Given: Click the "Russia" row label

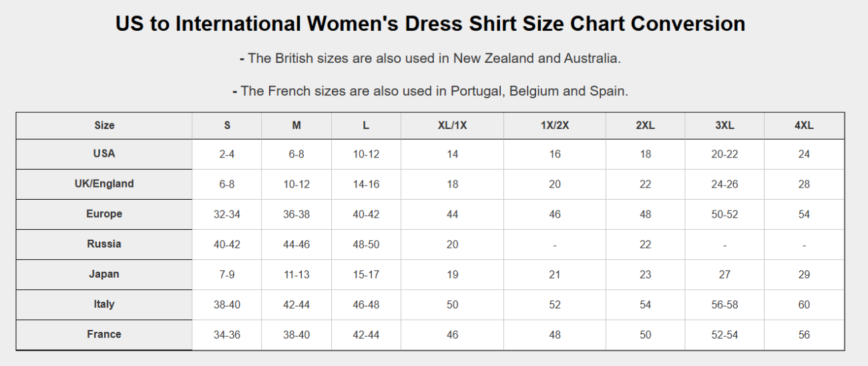Looking at the screenshot, I should pyautogui.click(x=104, y=244).
